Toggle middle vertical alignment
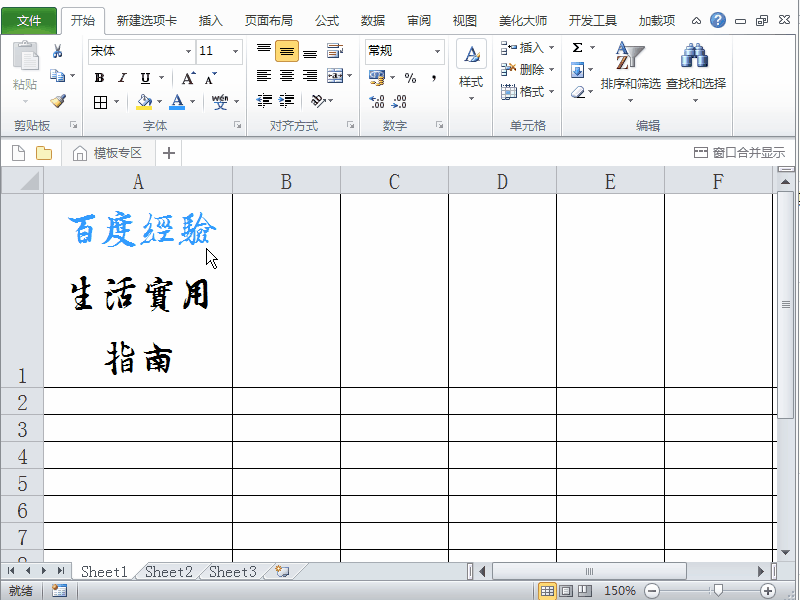 click(287, 51)
